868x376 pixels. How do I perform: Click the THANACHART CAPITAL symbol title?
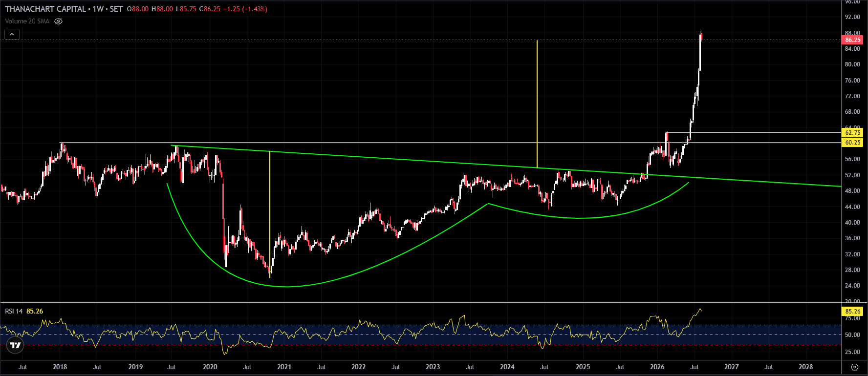point(45,9)
